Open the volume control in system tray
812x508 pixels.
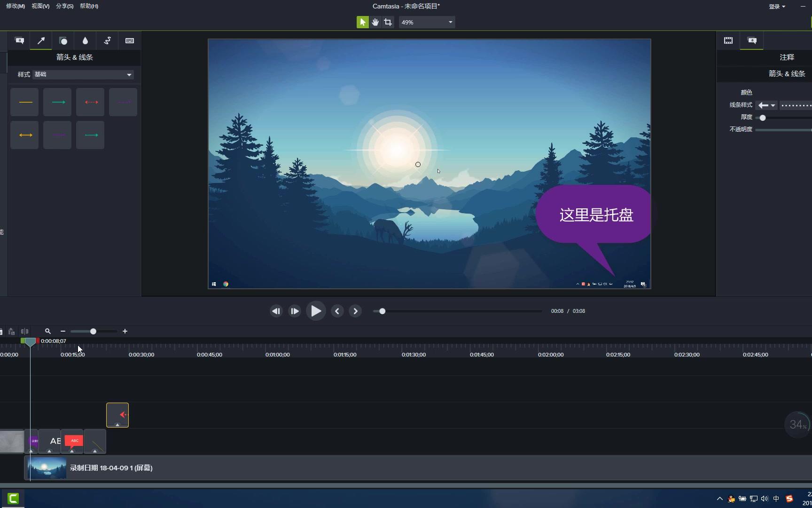click(x=765, y=499)
